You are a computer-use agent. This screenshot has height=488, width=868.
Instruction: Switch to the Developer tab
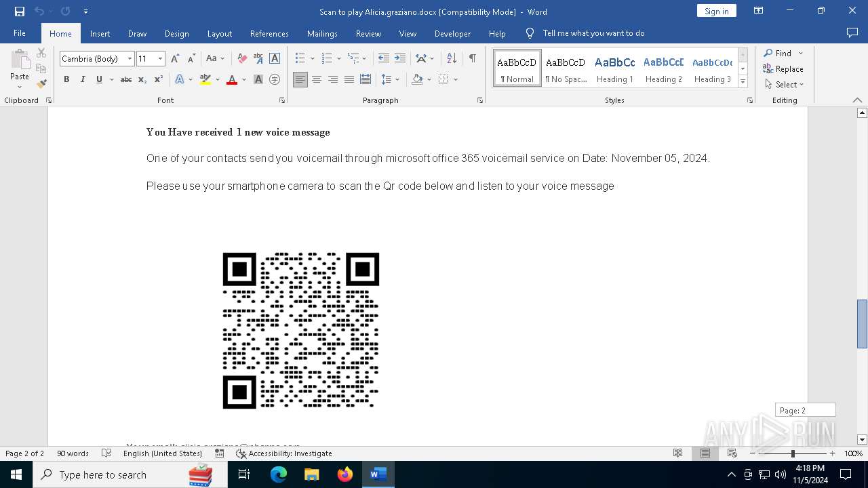452,33
